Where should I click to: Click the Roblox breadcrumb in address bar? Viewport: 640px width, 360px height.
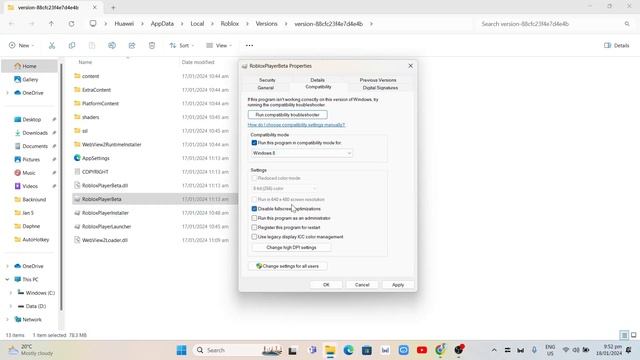[x=229, y=24]
